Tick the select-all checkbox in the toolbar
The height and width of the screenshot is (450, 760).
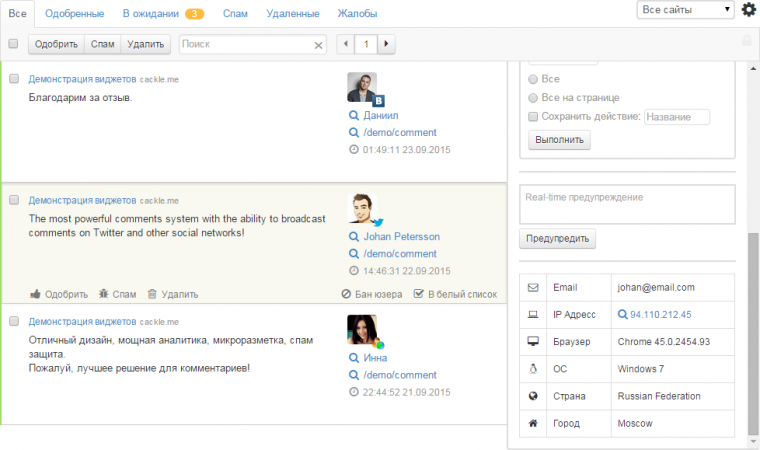pos(13,44)
